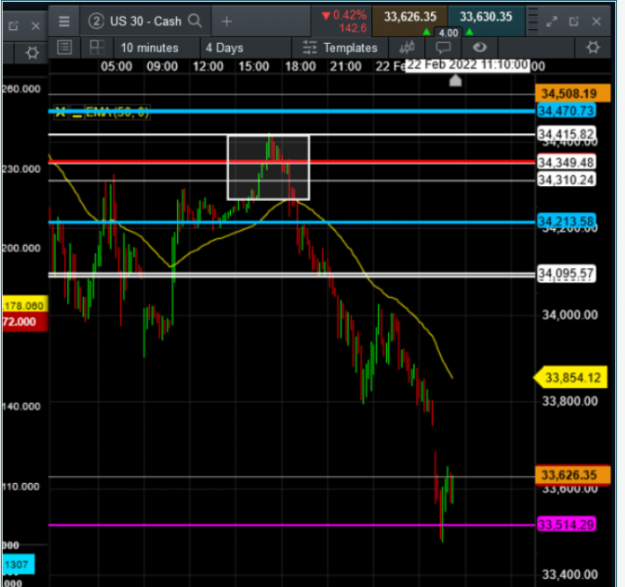
Task: Select the magenta 33,514.29 price tag
Action: [566, 524]
